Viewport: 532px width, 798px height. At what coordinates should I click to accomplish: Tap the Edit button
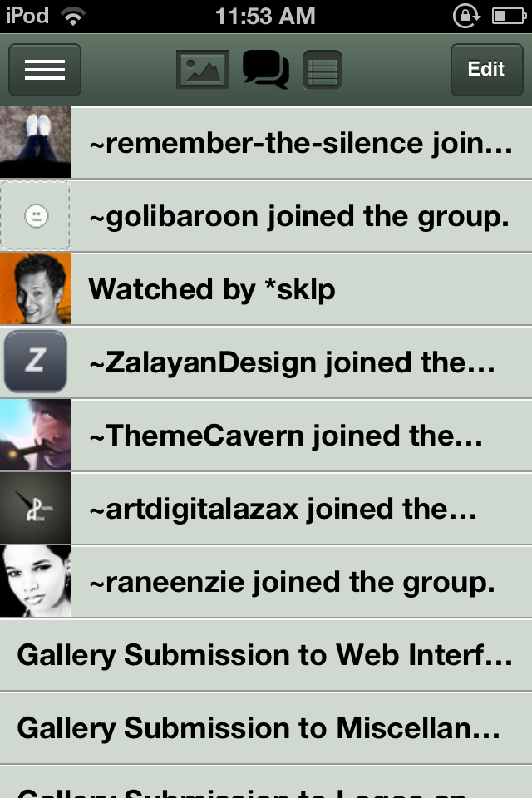[486, 70]
